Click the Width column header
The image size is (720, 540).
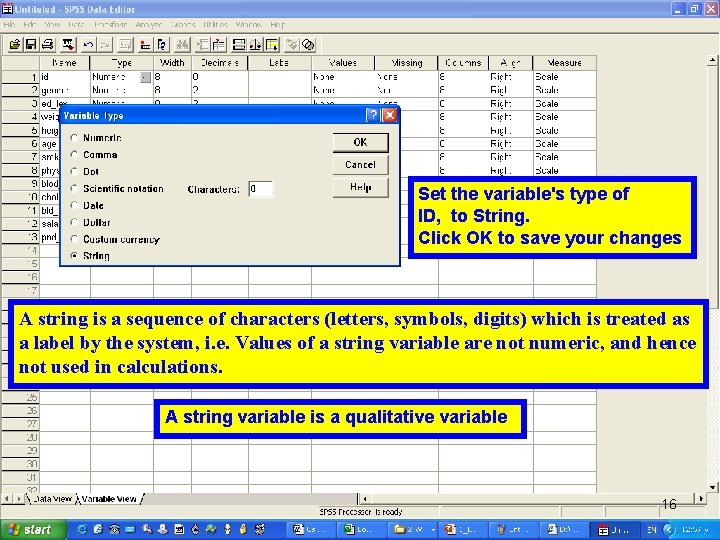pyautogui.click(x=172, y=63)
